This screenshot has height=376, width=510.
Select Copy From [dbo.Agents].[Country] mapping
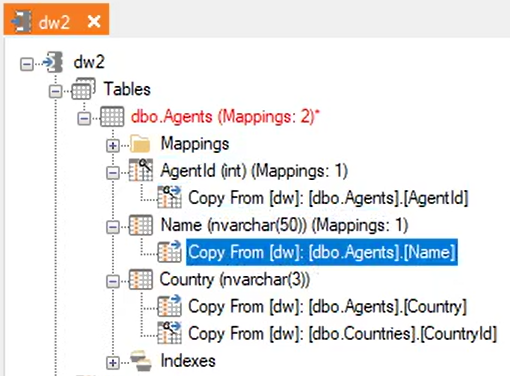pos(327,307)
